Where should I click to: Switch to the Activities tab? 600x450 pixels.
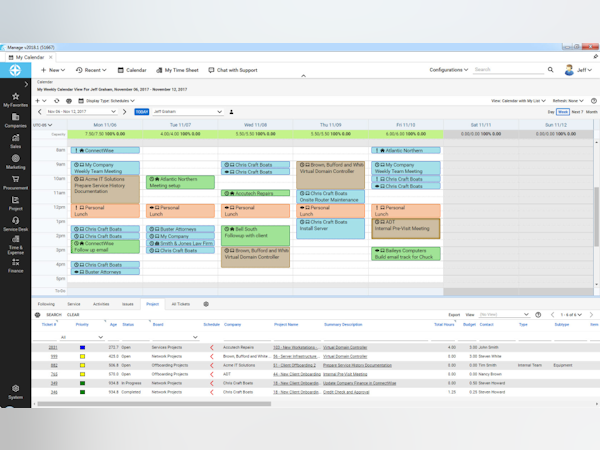[x=101, y=304]
